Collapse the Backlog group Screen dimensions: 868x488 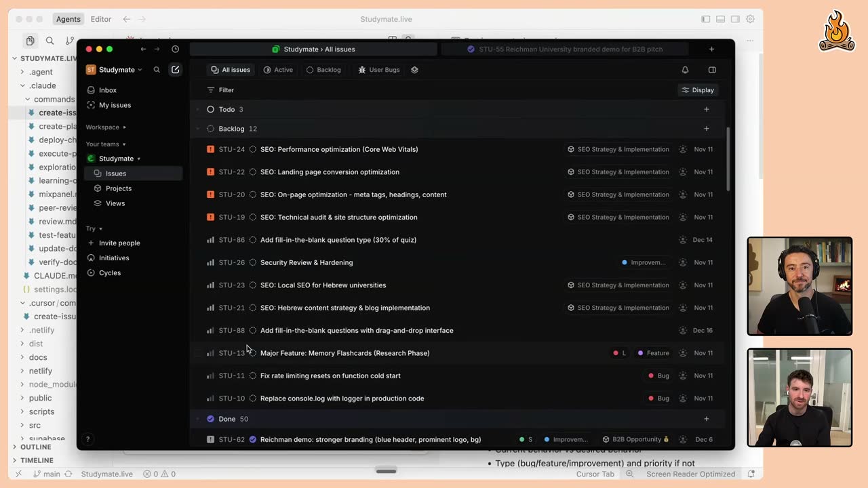198,129
